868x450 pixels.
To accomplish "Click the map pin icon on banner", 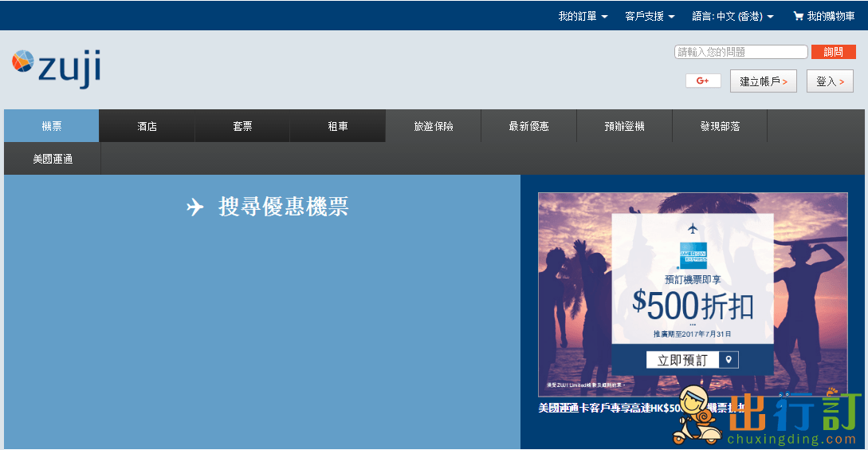I will 729,360.
